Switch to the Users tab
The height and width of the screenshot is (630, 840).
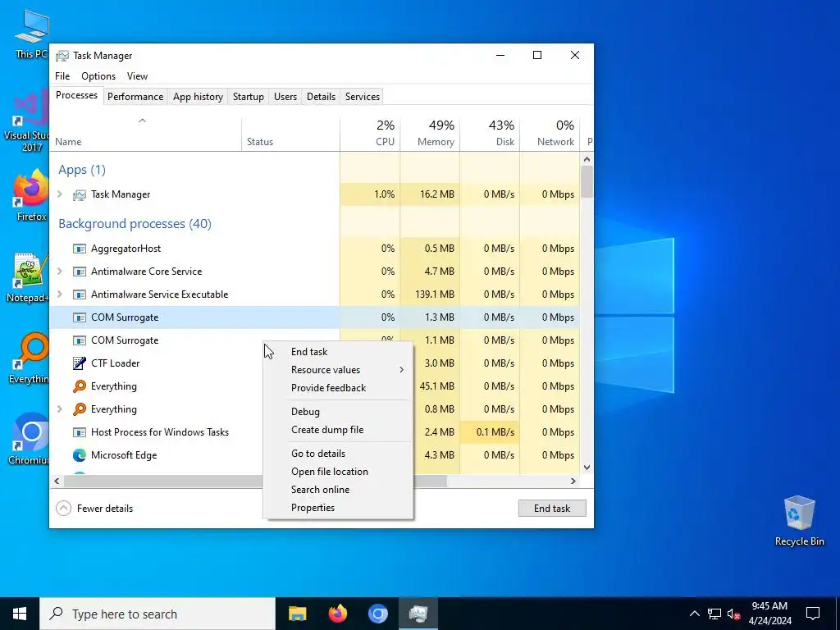point(285,97)
